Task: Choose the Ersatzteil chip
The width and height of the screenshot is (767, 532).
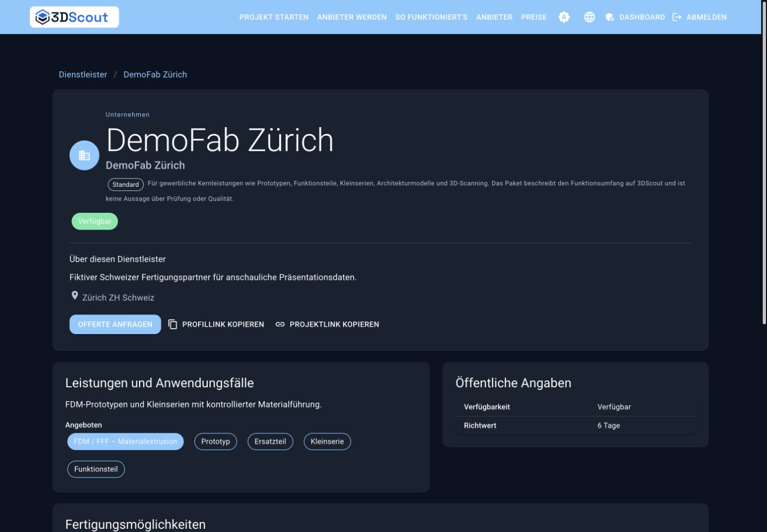Action: [271, 441]
